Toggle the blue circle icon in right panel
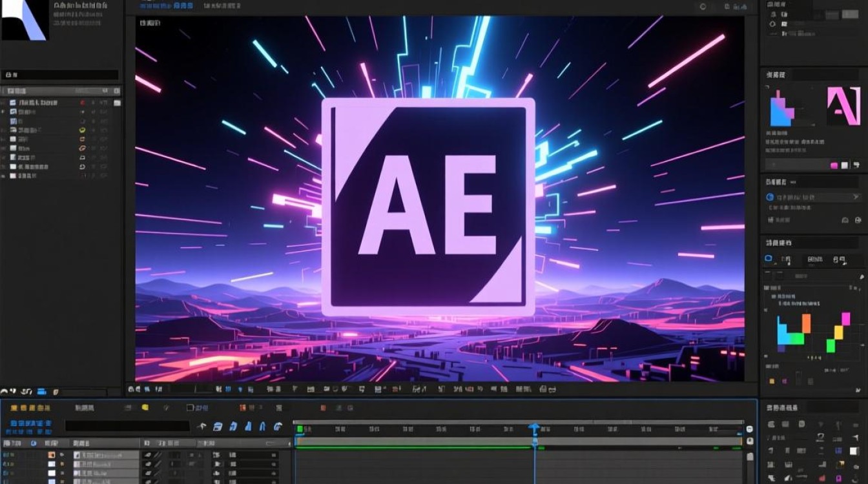 (x=769, y=197)
